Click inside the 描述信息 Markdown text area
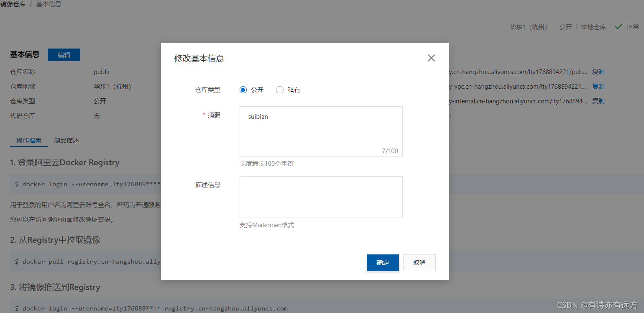 click(x=321, y=197)
